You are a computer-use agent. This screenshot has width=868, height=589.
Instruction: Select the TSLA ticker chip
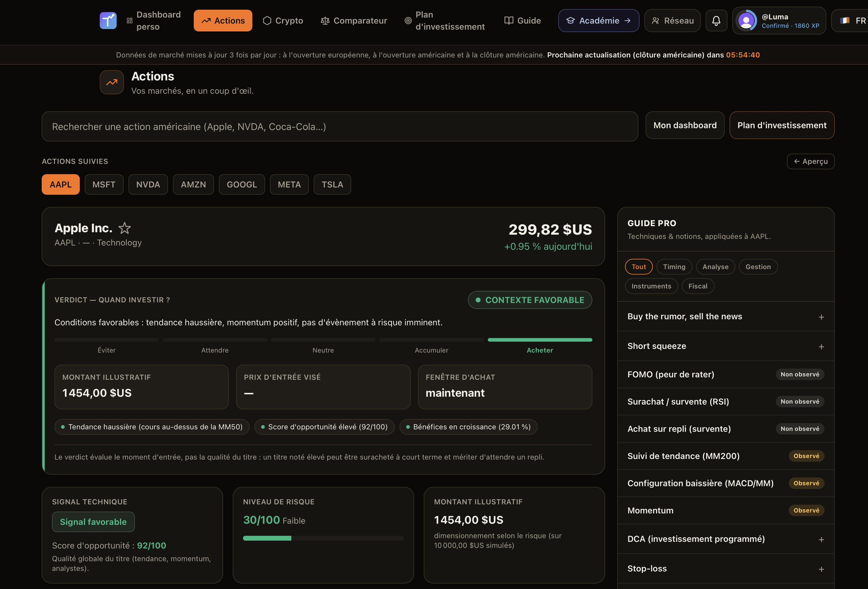tap(332, 184)
